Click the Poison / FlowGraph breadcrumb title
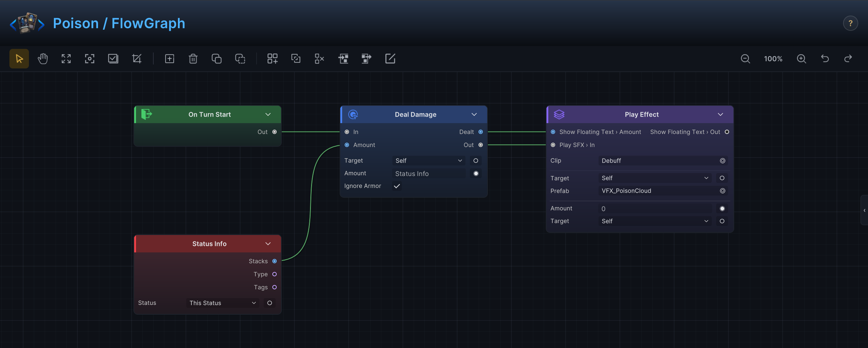This screenshot has width=868, height=348. click(x=119, y=24)
